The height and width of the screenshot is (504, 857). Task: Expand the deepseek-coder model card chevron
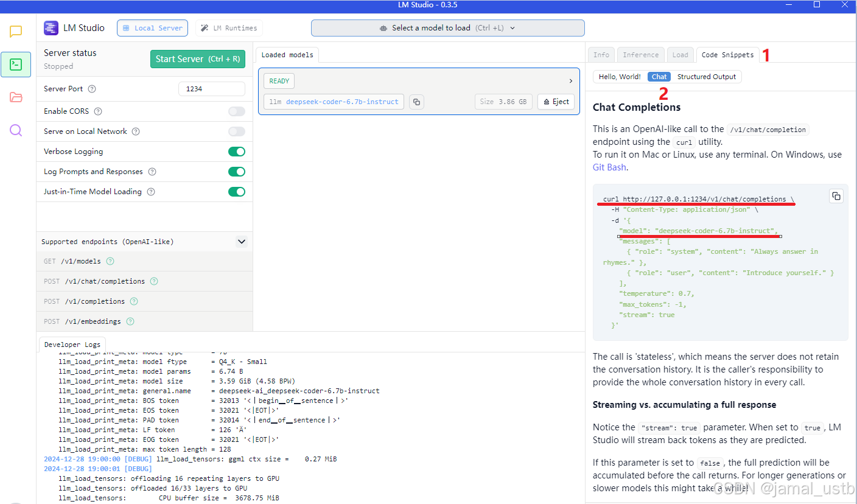[x=570, y=80]
